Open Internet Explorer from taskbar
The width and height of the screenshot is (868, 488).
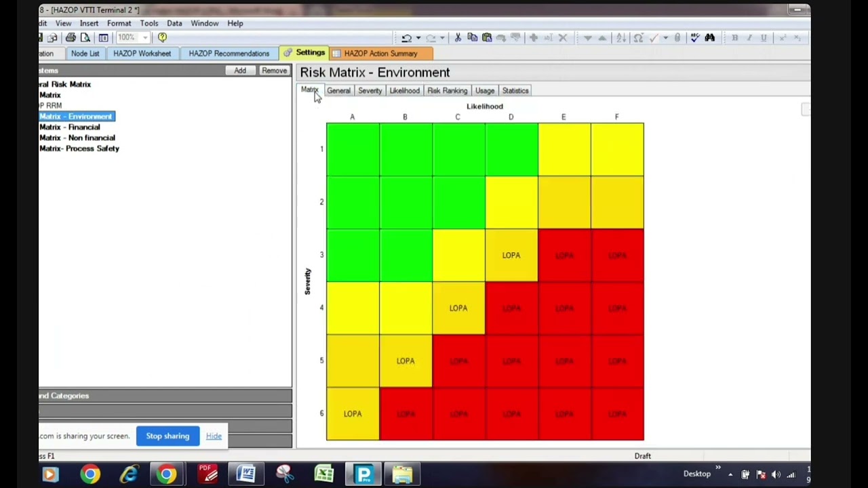click(x=129, y=474)
